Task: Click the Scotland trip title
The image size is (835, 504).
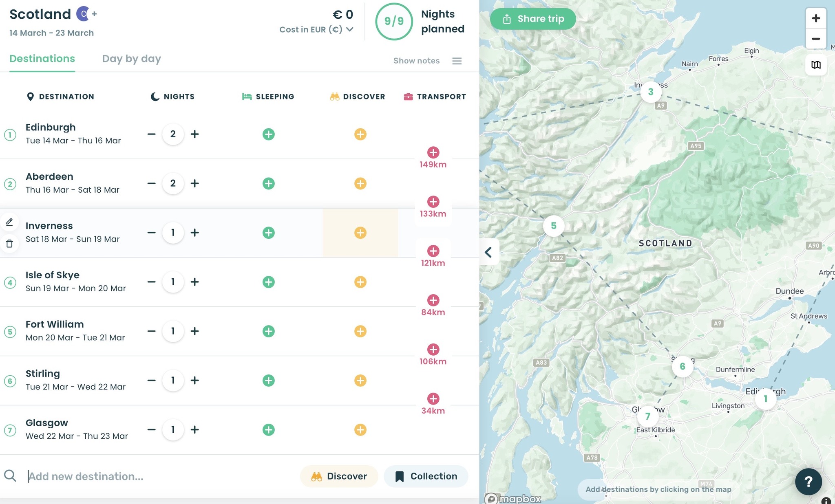Action: click(40, 14)
